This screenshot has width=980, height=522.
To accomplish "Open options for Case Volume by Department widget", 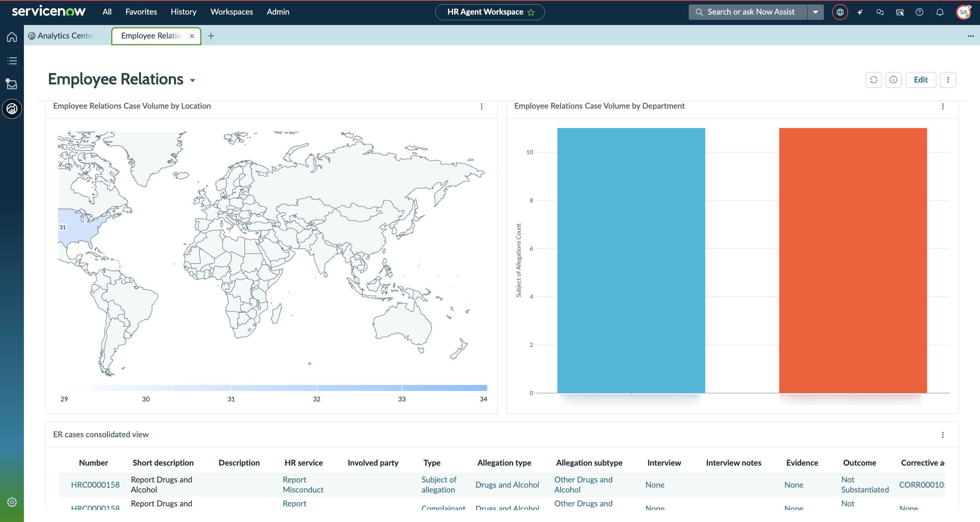I will 942,106.
